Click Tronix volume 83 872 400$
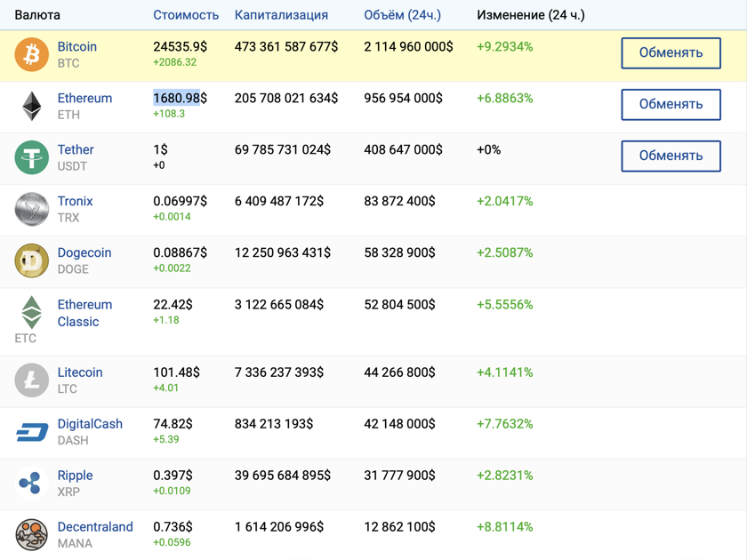The height and width of the screenshot is (560, 747). coord(399,201)
